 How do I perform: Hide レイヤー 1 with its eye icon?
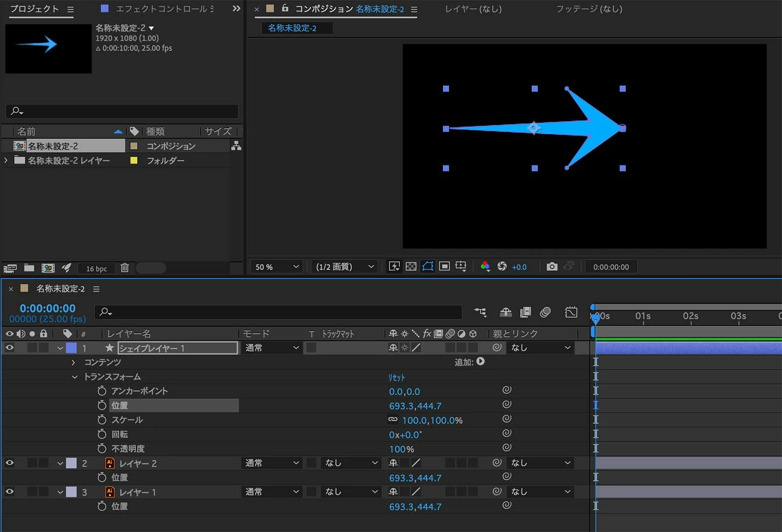tap(10, 492)
